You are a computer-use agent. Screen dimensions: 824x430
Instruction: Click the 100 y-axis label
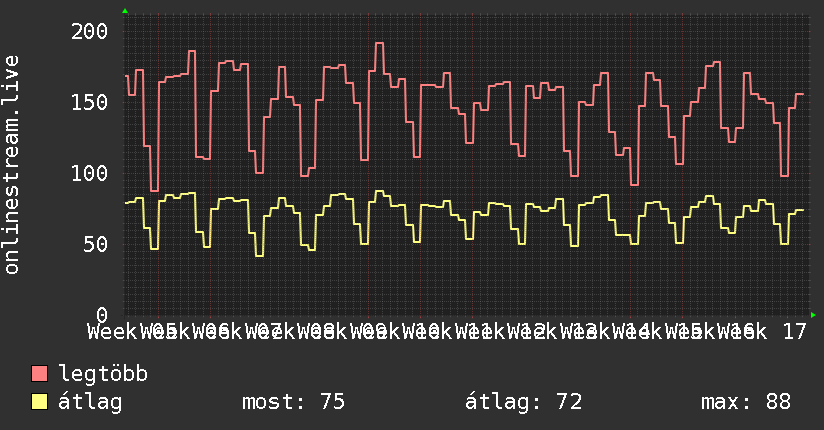point(89,173)
